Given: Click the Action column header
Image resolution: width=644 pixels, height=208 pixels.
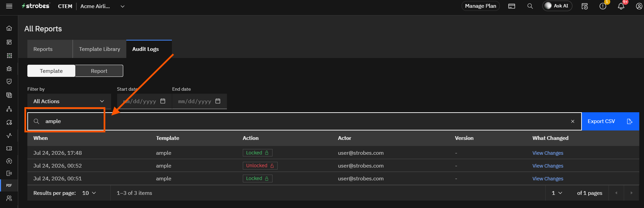Looking at the screenshot, I should click(x=251, y=138).
